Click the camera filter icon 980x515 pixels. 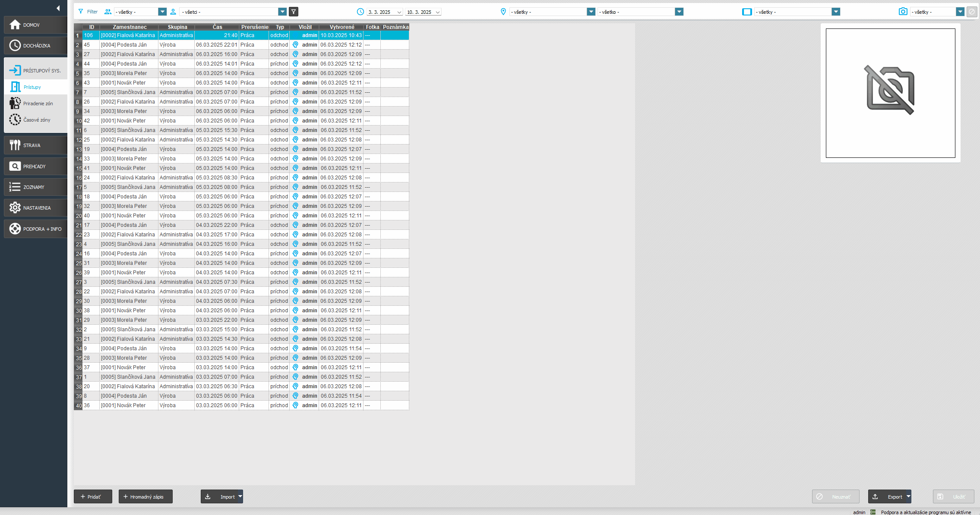[903, 12]
